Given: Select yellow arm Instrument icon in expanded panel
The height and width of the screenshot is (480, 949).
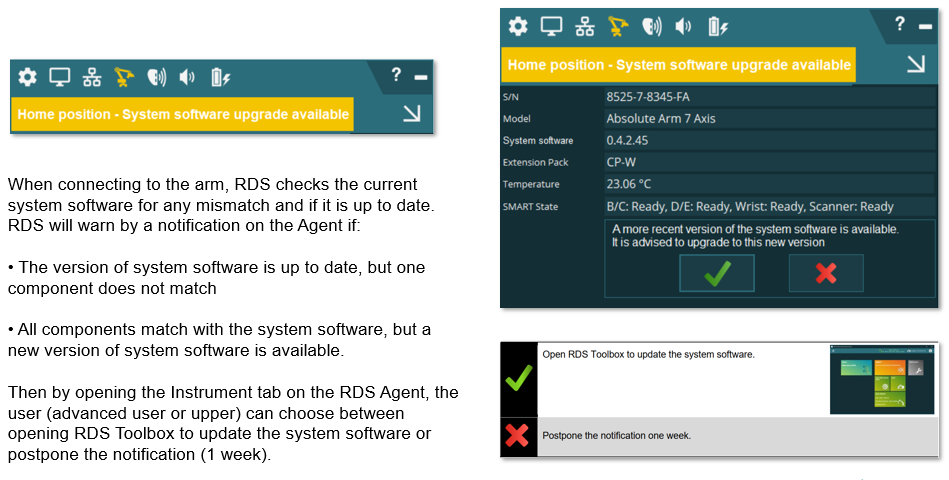Looking at the screenshot, I should tap(618, 26).
